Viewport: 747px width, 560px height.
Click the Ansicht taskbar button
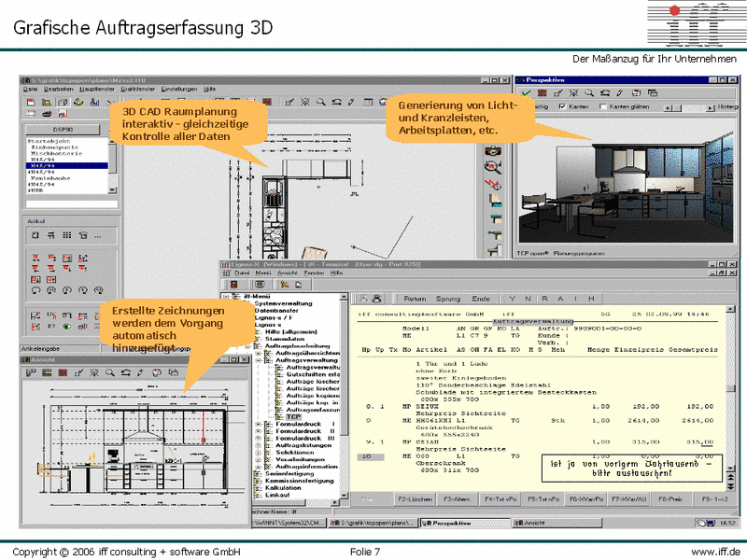click(557, 523)
